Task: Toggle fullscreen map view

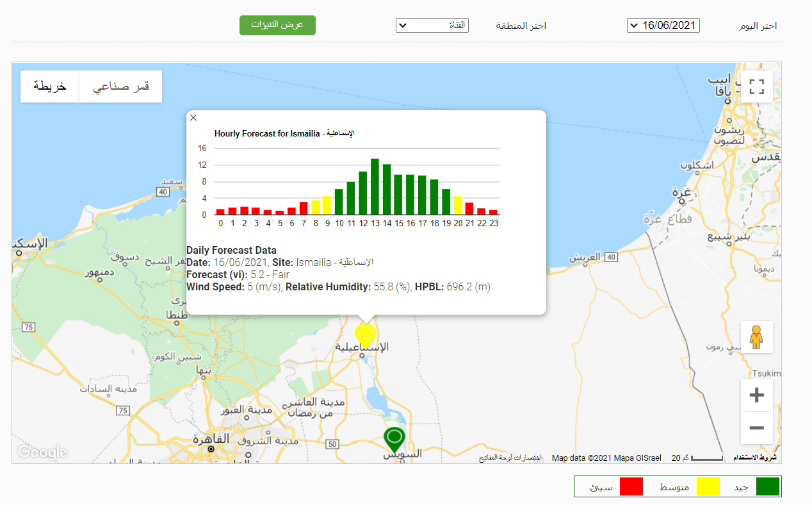Action: click(757, 87)
